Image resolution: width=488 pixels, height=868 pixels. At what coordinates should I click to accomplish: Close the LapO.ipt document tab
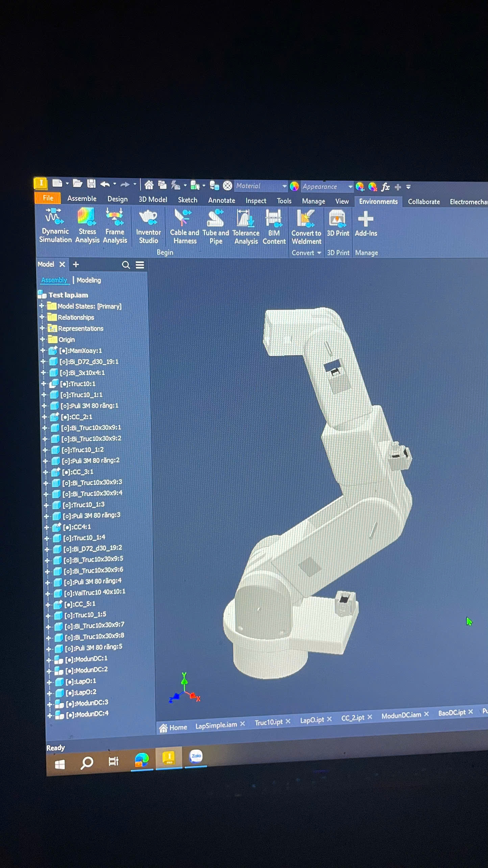[x=330, y=719]
